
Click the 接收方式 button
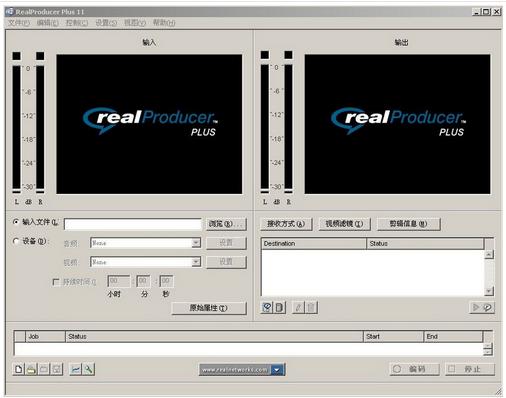click(286, 224)
